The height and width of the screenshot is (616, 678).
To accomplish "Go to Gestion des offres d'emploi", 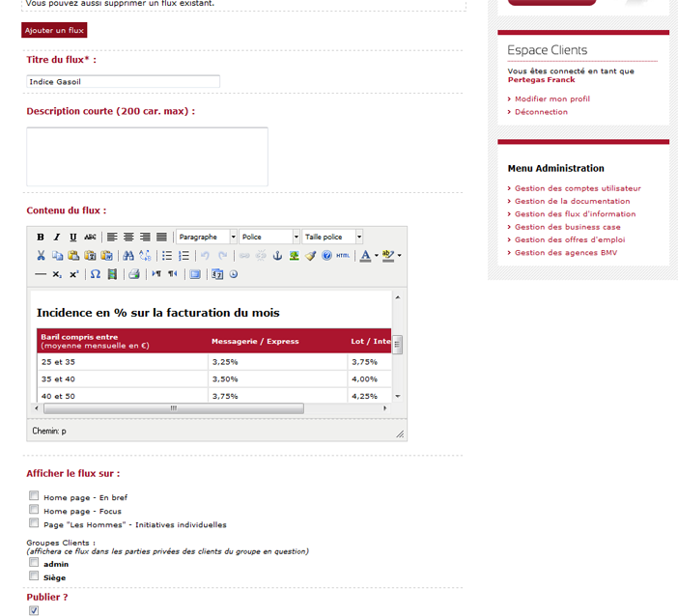I will [x=569, y=239].
